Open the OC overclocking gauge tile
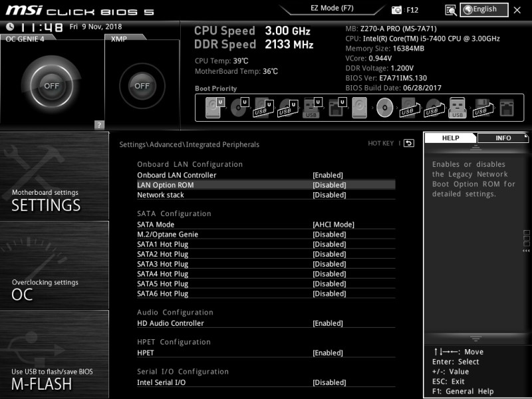Viewport: 532px width, 399px height. pyautogui.click(x=55, y=265)
